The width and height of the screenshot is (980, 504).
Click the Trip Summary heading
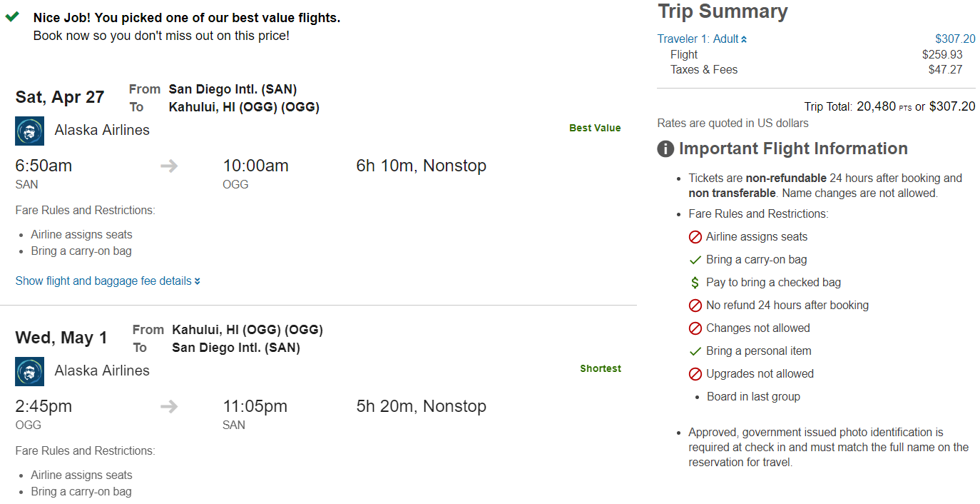click(x=723, y=11)
